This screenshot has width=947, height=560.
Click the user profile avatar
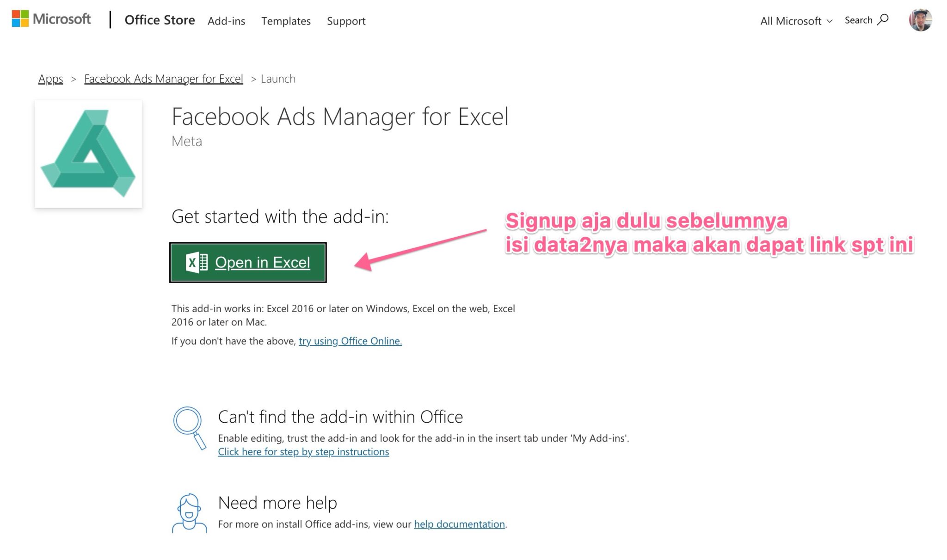pyautogui.click(x=920, y=20)
